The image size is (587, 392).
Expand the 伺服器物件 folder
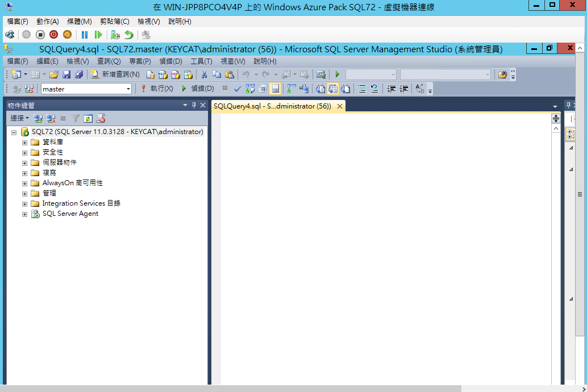(x=24, y=163)
